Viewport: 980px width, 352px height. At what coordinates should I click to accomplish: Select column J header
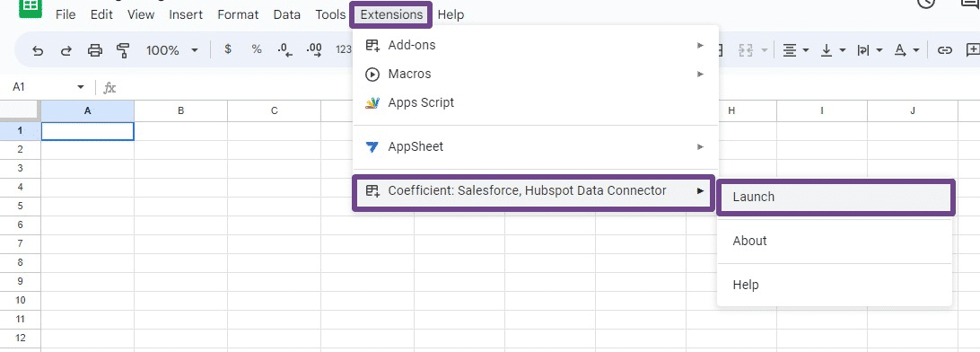pos(913,110)
